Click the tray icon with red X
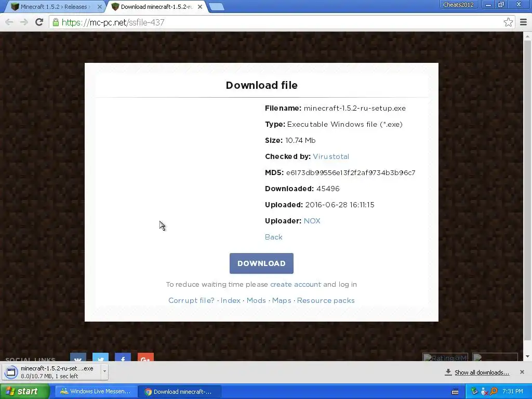 [x=484, y=392]
